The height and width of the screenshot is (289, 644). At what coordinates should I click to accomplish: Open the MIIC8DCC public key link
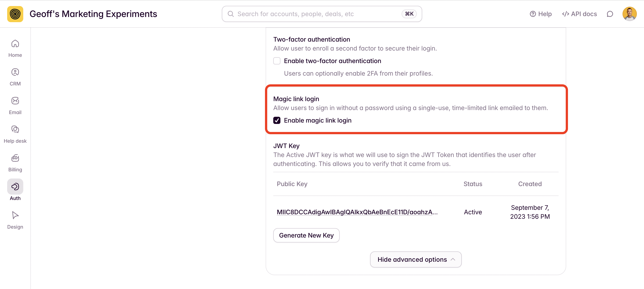click(357, 212)
